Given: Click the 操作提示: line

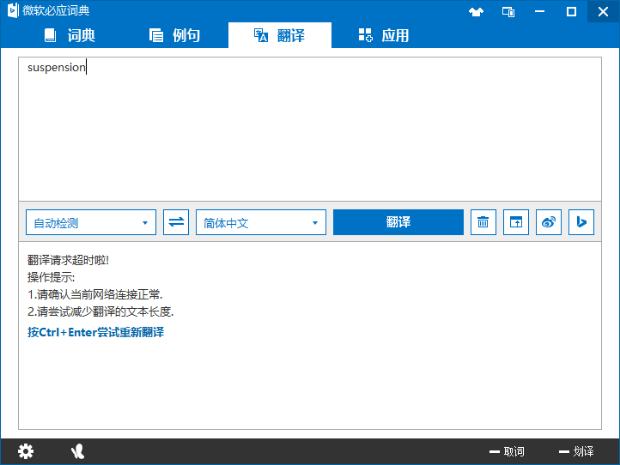Looking at the screenshot, I should pyautogui.click(x=51, y=277).
